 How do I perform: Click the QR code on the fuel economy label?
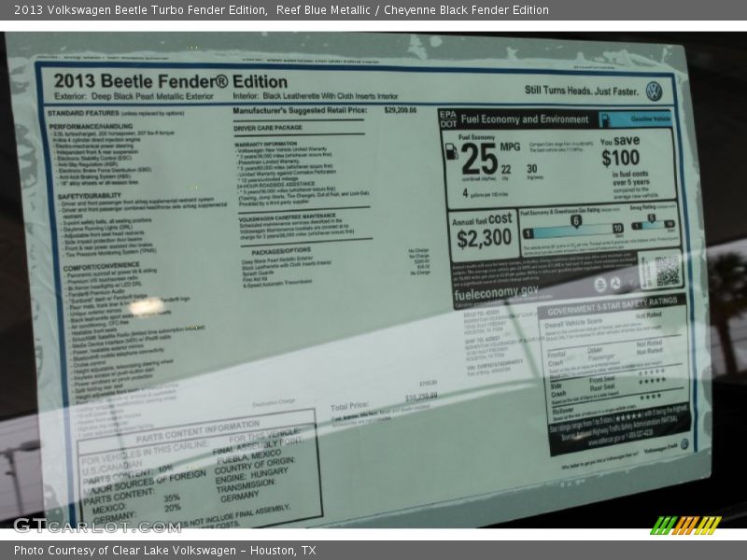tap(667, 271)
